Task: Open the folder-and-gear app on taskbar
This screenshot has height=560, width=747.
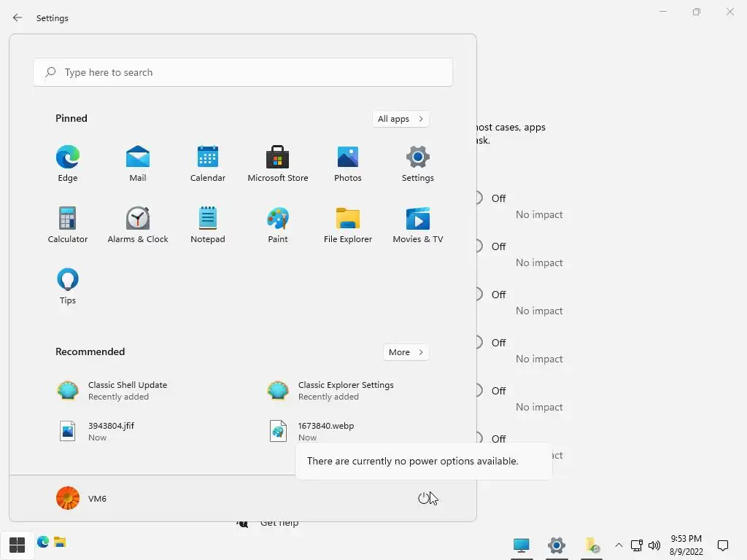Action: click(592, 545)
